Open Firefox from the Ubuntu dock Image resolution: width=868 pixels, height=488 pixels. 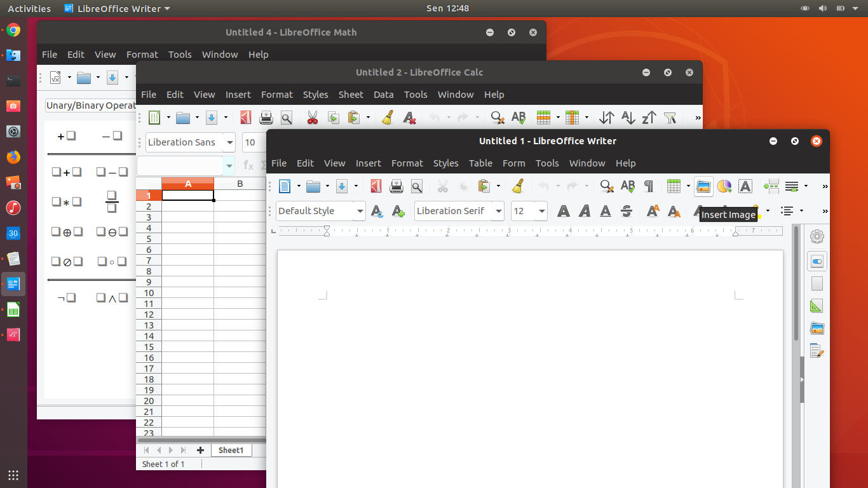[13, 157]
